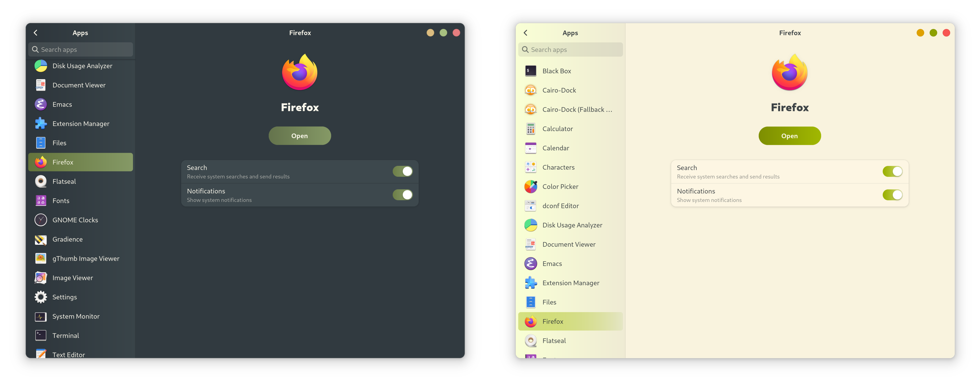Click the Emacs icon in dark window
This screenshot has width=980, height=386.
pyautogui.click(x=41, y=104)
